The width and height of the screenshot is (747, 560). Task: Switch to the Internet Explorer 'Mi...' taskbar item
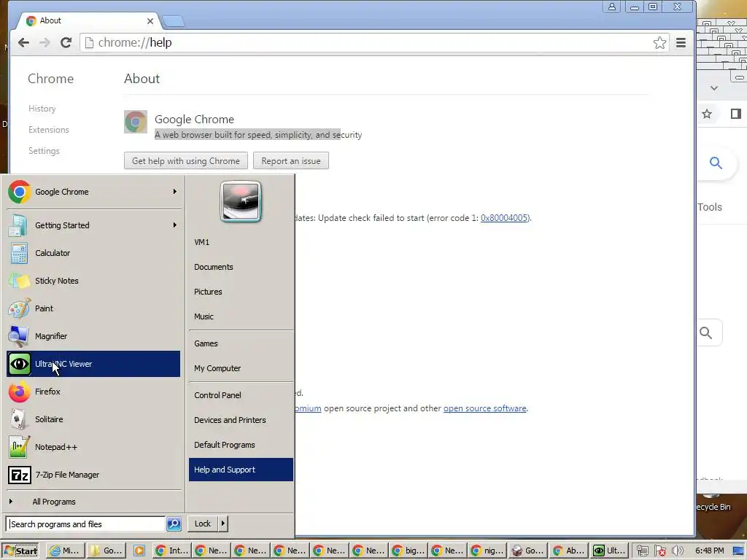66,551
